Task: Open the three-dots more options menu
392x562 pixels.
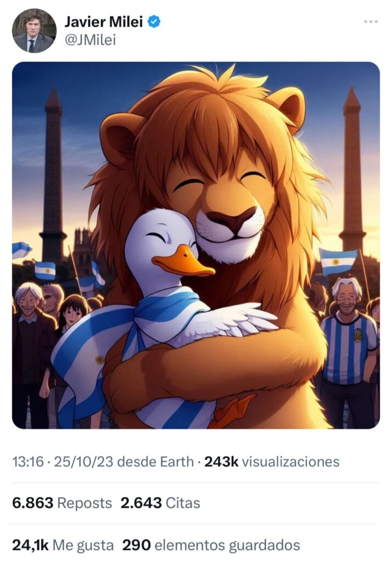Action: point(371,21)
